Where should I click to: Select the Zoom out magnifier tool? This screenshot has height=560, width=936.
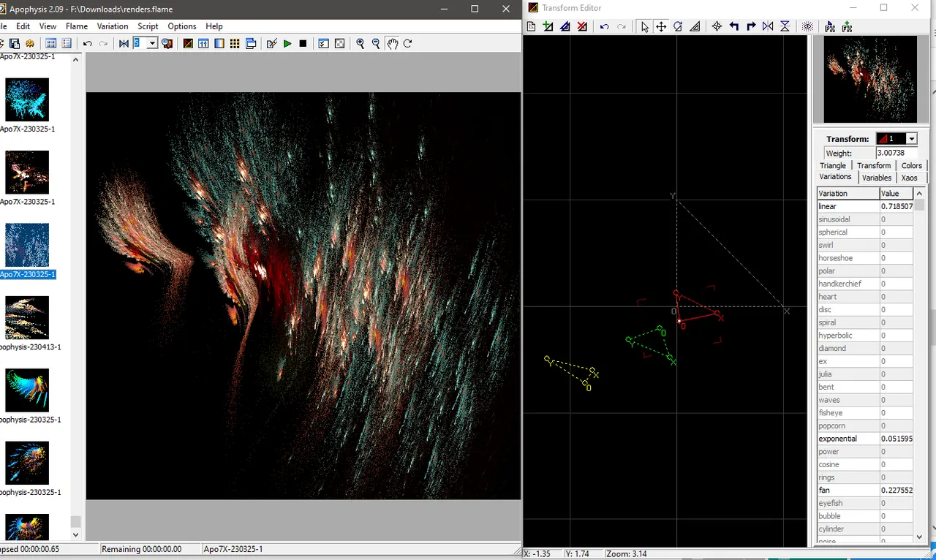(x=376, y=44)
